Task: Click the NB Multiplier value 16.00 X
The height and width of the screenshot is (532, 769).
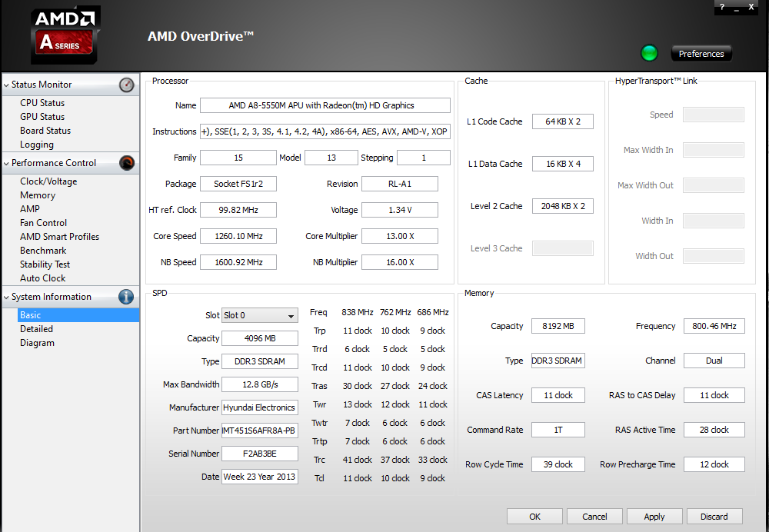Action: pos(400,262)
